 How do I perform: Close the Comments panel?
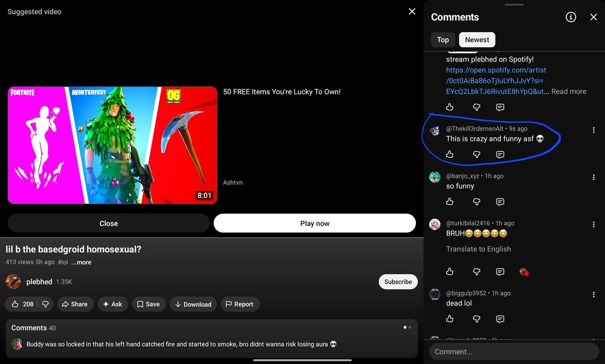click(x=593, y=17)
